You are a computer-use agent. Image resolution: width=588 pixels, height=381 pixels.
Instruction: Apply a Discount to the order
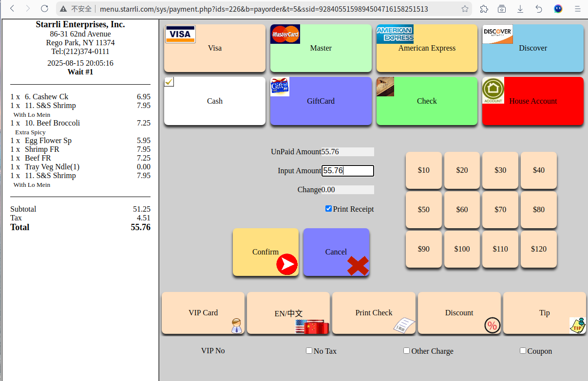[459, 313]
